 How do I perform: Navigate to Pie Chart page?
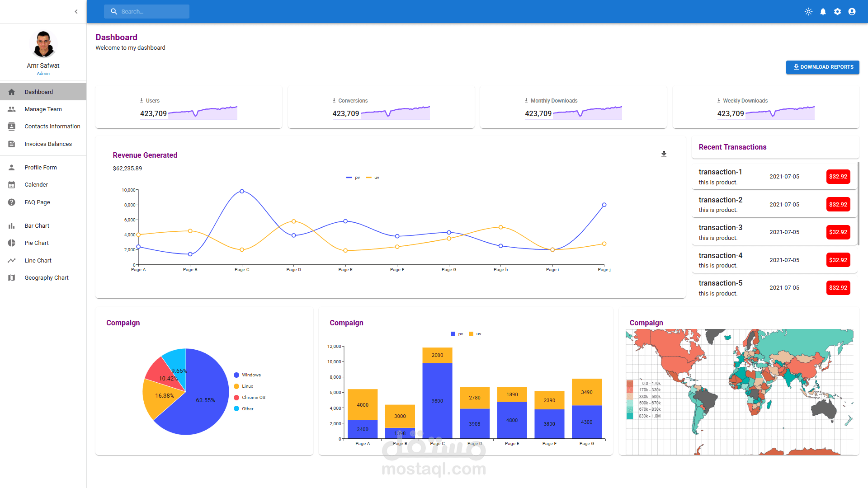(x=43, y=243)
